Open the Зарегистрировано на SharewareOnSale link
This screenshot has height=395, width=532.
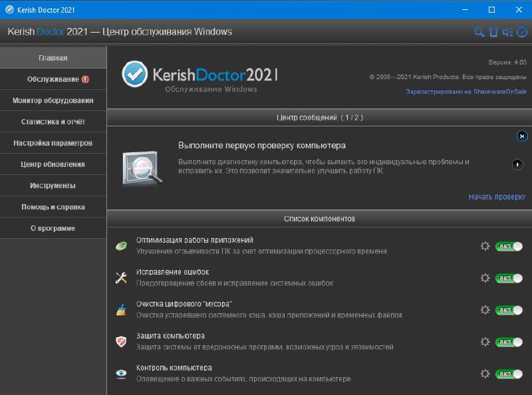[x=465, y=92]
